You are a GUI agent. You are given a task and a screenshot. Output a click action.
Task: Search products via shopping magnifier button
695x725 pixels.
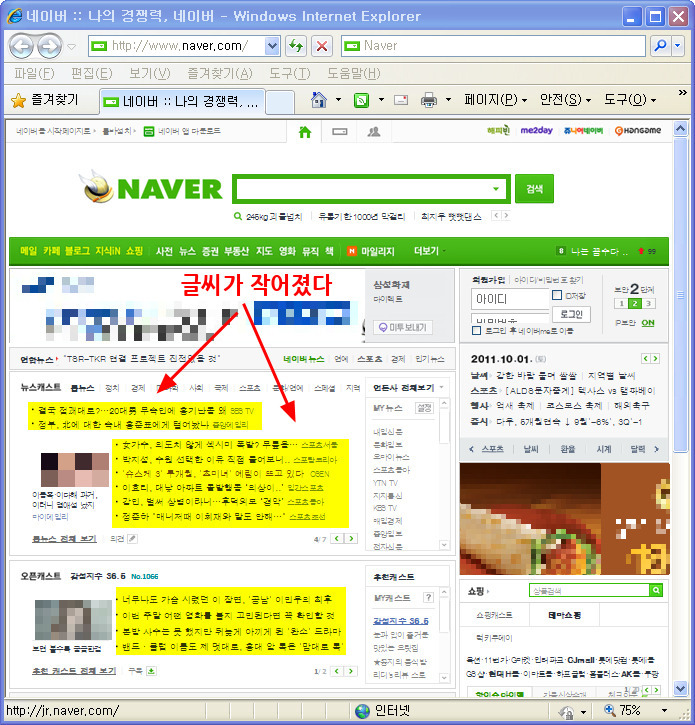click(x=656, y=590)
